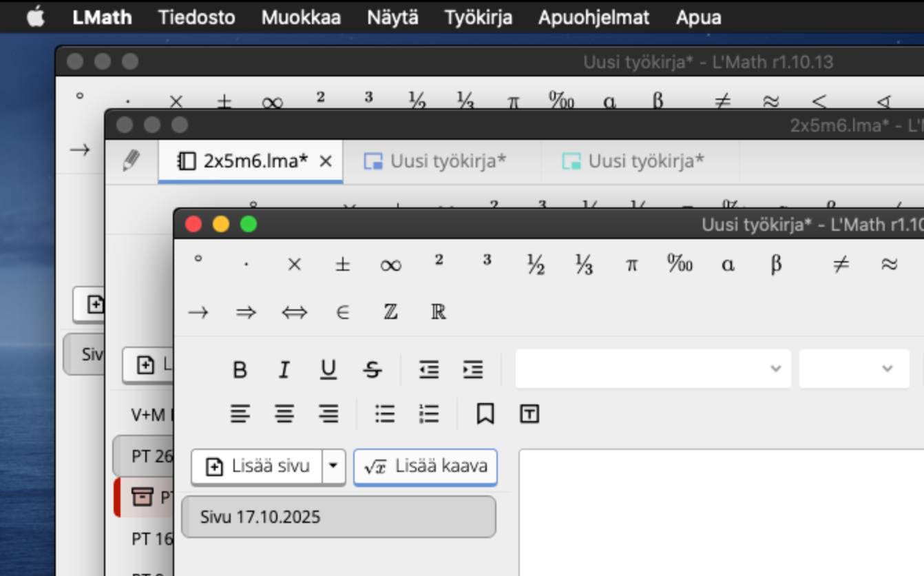
Task: Apply strikethrough formatting
Action: click(372, 370)
